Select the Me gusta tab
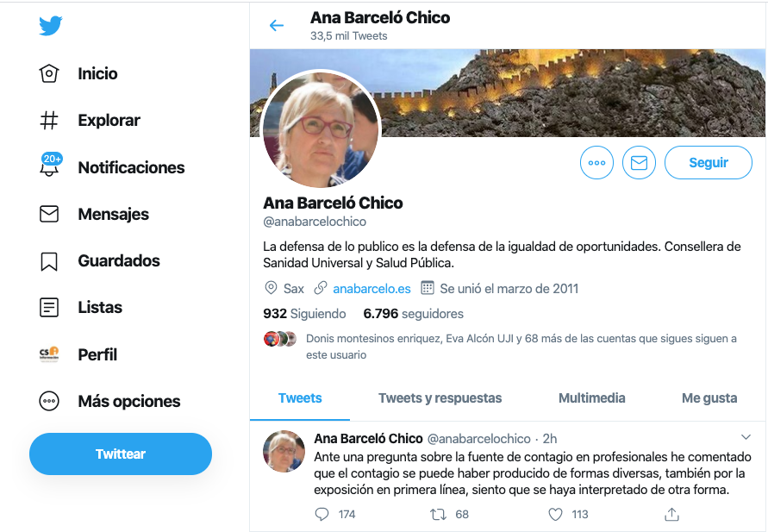This screenshot has width=768, height=532. tap(709, 397)
